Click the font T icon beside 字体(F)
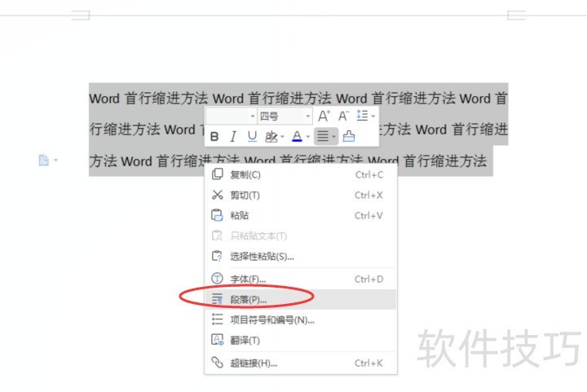 point(217,278)
